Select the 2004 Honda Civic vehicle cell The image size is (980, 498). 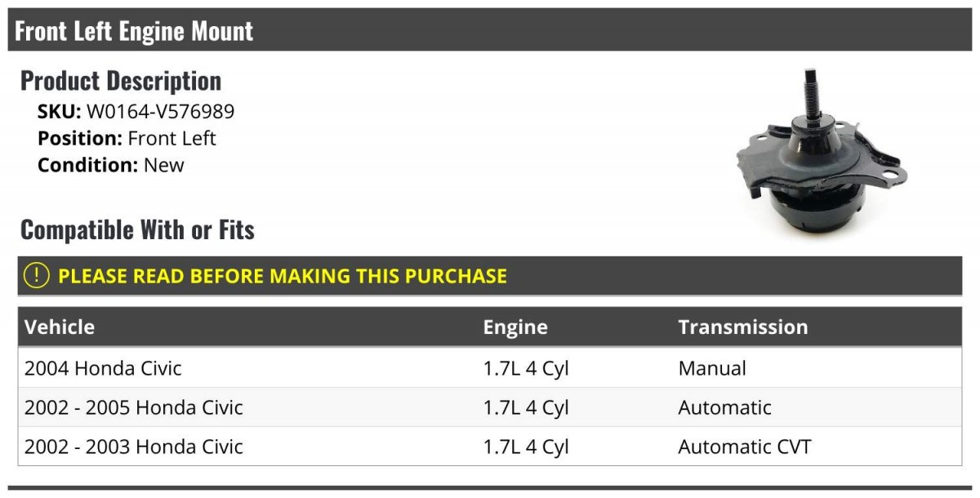pos(103,368)
